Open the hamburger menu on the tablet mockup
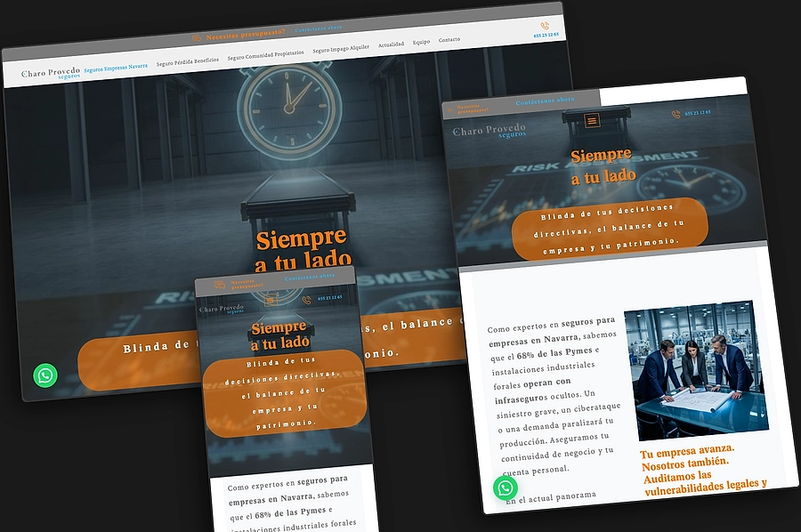The height and width of the screenshot is (532, 801). [x=592, y=121]
